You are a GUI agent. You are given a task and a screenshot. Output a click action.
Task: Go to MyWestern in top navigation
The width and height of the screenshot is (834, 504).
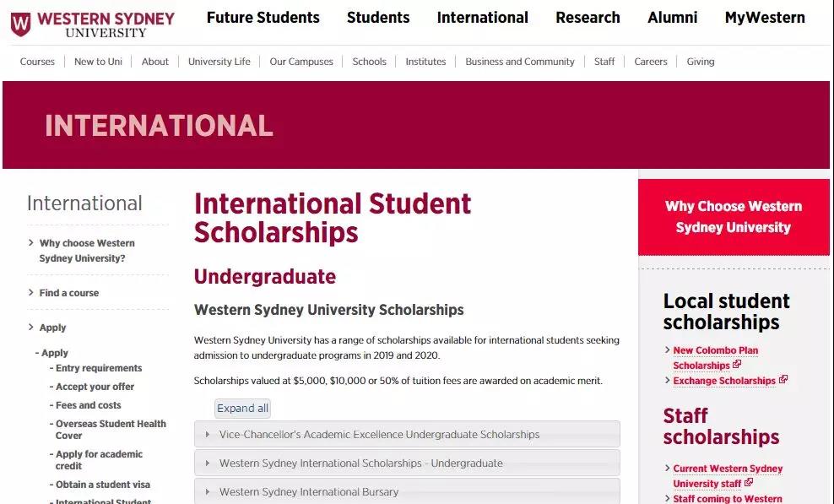(x=765, y=18)
